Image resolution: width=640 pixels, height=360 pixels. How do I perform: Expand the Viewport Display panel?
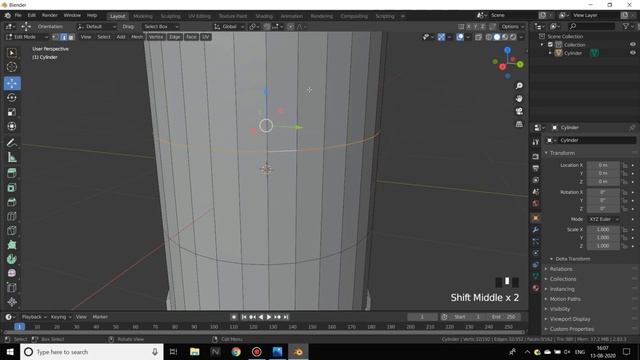(570, 319)
